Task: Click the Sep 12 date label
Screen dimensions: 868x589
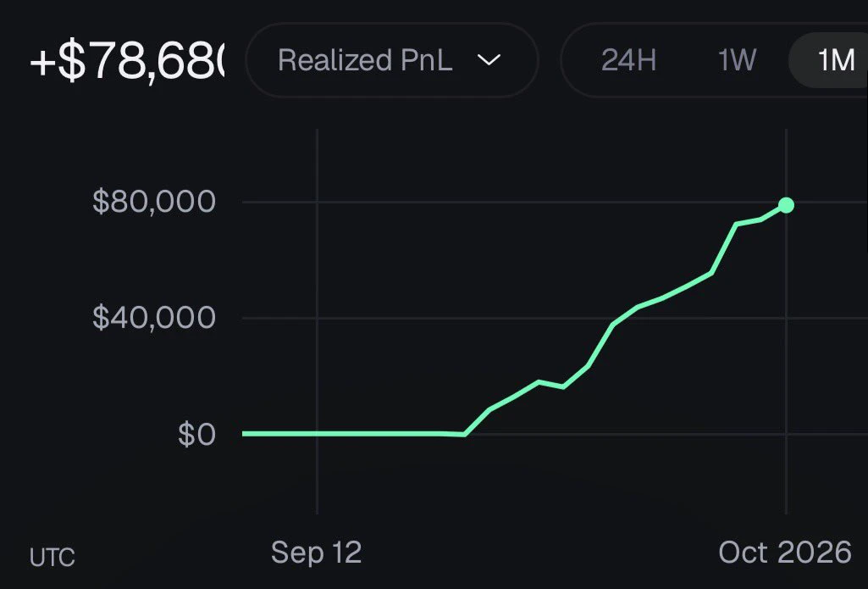Action: (x=316, y=553)
